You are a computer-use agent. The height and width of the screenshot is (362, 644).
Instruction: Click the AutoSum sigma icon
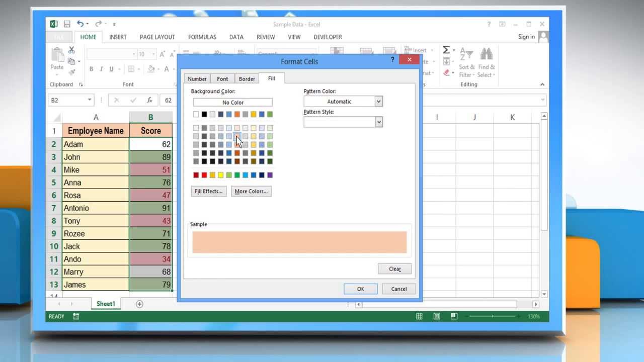coord(446,50)
